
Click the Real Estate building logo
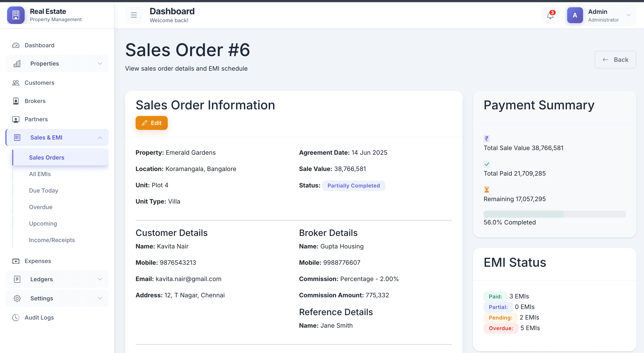click(x=16, y=15)
